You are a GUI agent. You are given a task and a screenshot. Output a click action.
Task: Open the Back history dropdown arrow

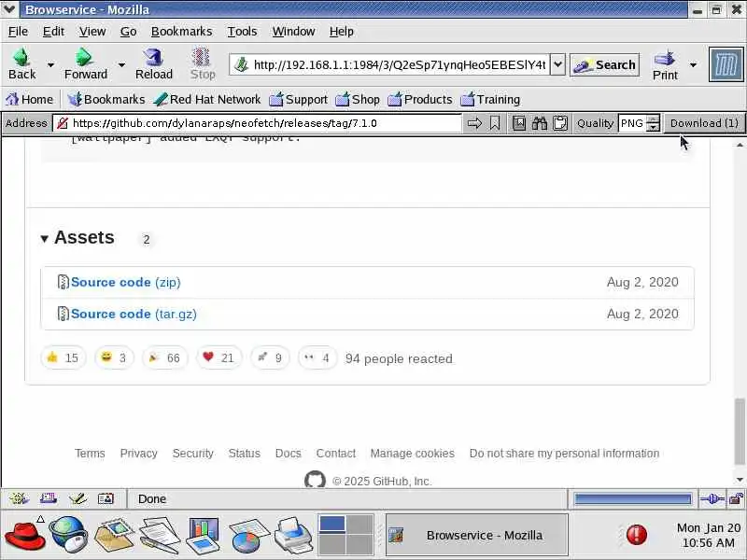tap(50, 64)
